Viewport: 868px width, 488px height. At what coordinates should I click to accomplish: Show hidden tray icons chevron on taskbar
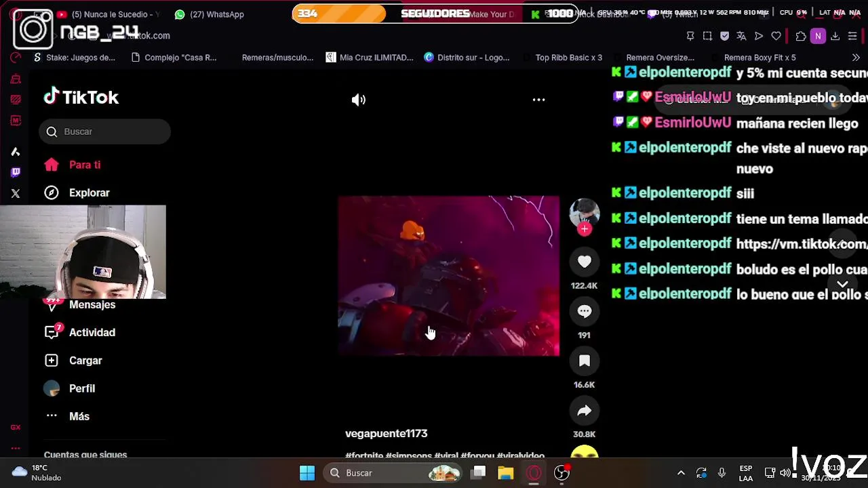[x=681, y=473]
